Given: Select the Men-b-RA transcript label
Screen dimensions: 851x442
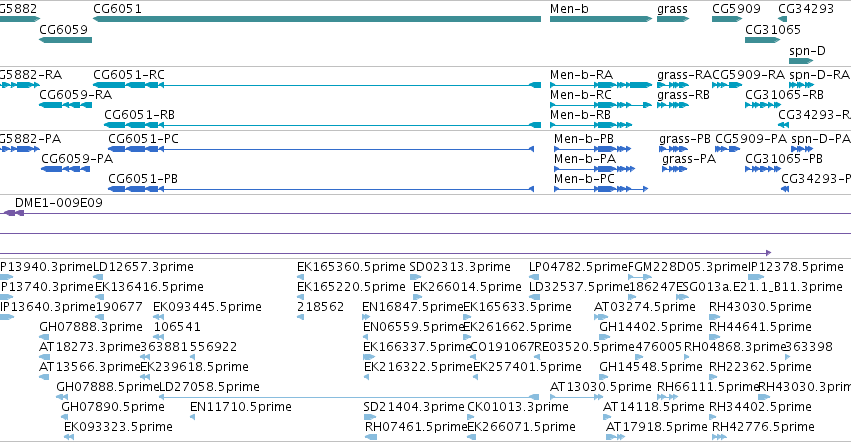Looking at the screenshot, I should [x=581, y=74].
